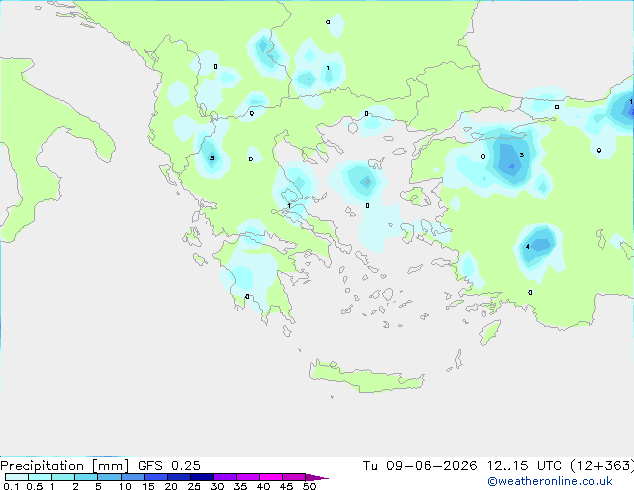Click the 0.5–1 mm legend swatch
The height and width of the screenshot is (490, 634).
point(40,477)
